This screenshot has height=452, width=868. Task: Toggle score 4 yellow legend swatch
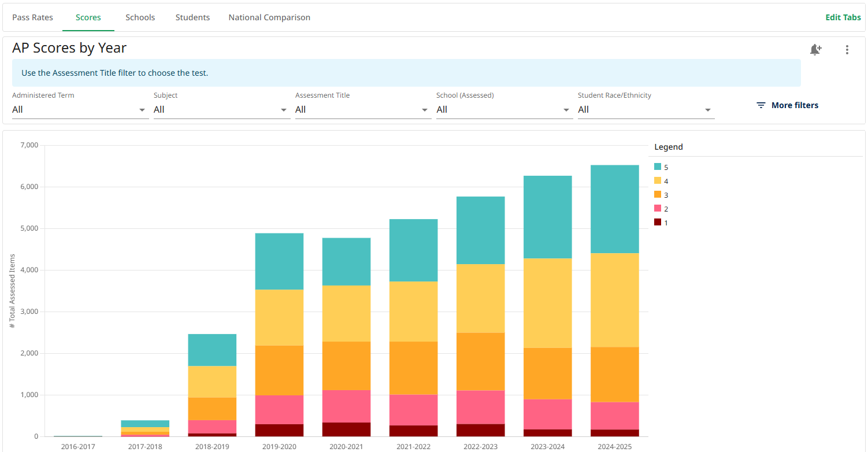658,181
